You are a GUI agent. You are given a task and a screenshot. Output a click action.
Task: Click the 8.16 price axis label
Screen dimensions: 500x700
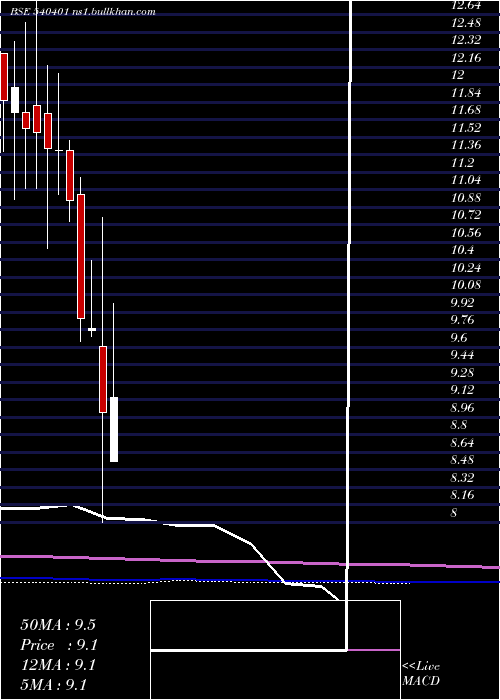pyautogui.click(x=462, y=495)
